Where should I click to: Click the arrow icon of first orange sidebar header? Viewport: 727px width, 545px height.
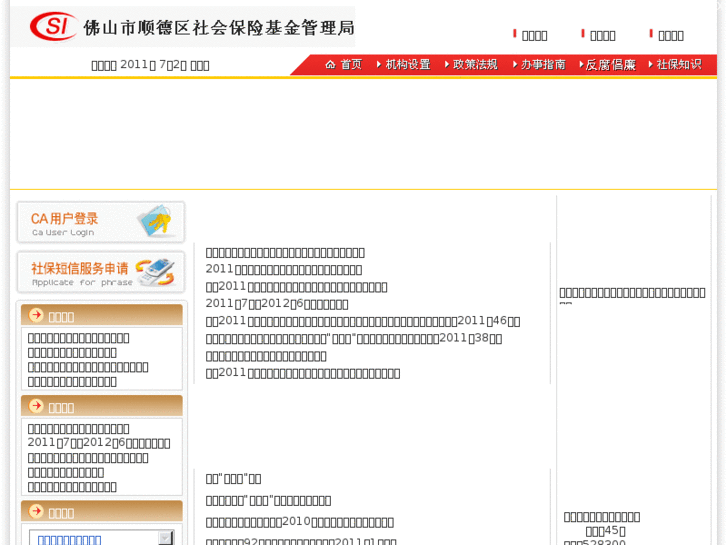pos(36,315)
